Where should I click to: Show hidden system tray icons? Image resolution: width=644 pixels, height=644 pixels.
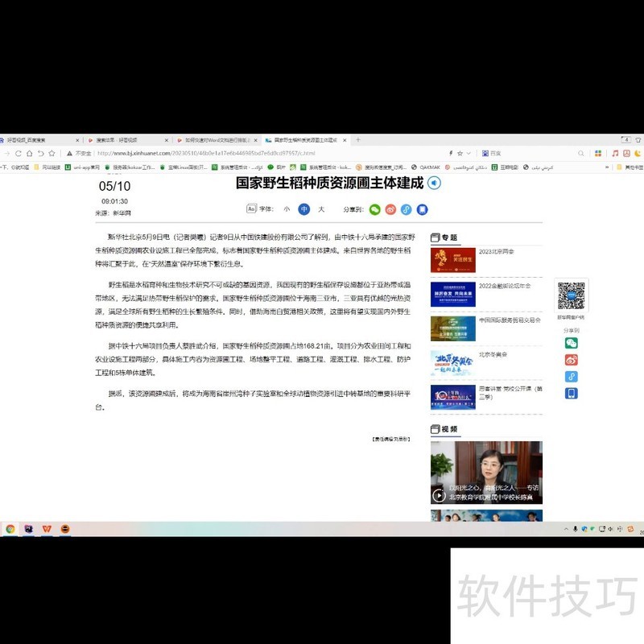566,529
